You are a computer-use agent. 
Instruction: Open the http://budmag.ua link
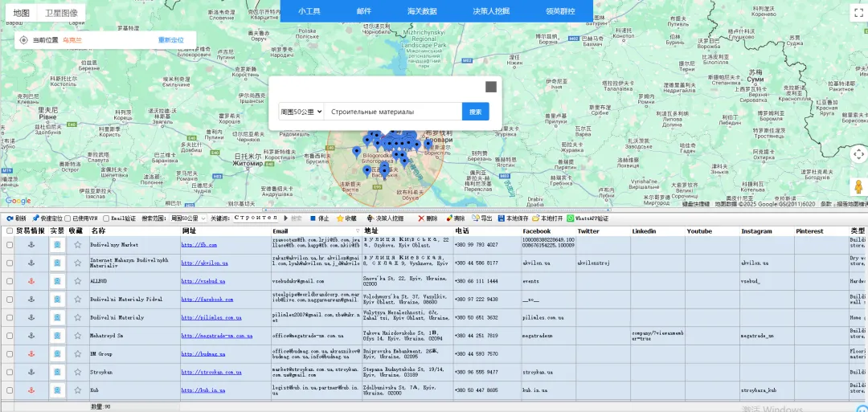(x=203, y=354)
